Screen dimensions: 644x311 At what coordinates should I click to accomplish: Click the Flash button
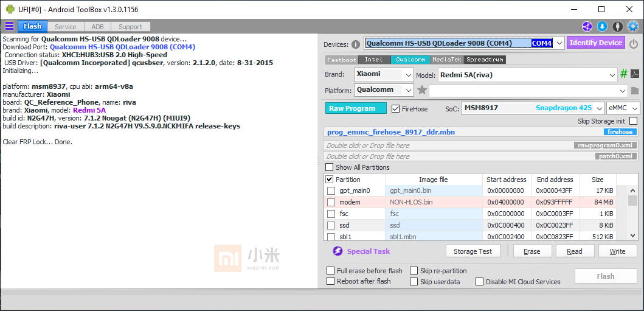click(606, 276)
